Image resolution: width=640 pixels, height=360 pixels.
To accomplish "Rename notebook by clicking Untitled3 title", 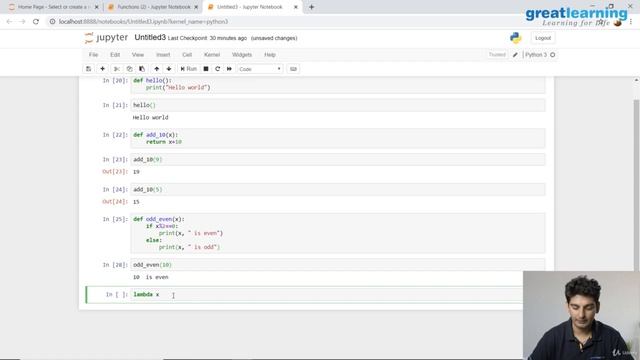I will point(150,38).
